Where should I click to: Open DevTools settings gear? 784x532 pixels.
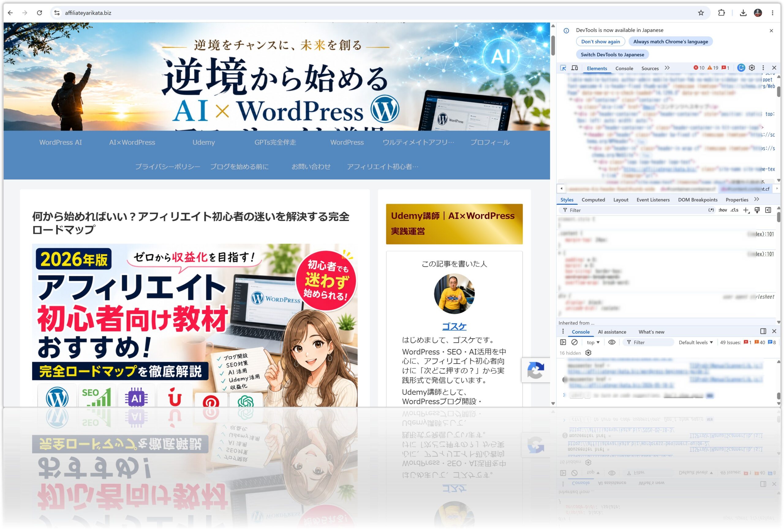pos(752,68)
